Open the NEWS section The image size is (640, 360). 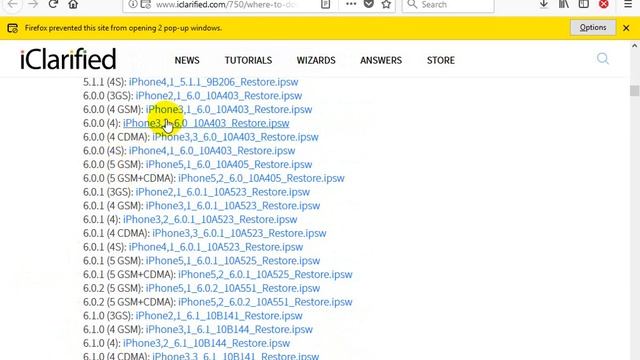coord(187,60)
